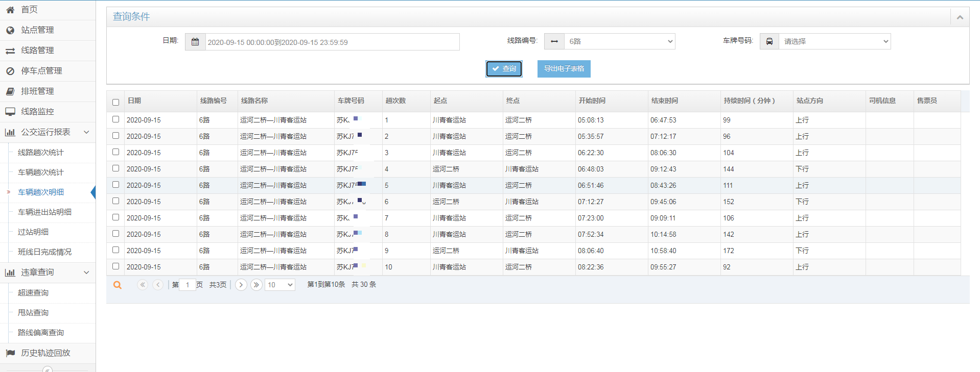Open 历史轨迹回放 menu item
The image size is (980, 372).
point(45,353)
